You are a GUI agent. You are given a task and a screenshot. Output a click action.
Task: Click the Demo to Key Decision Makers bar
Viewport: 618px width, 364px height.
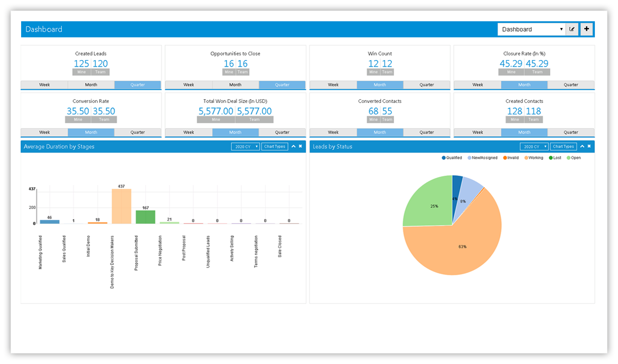(x=121, y=206)
